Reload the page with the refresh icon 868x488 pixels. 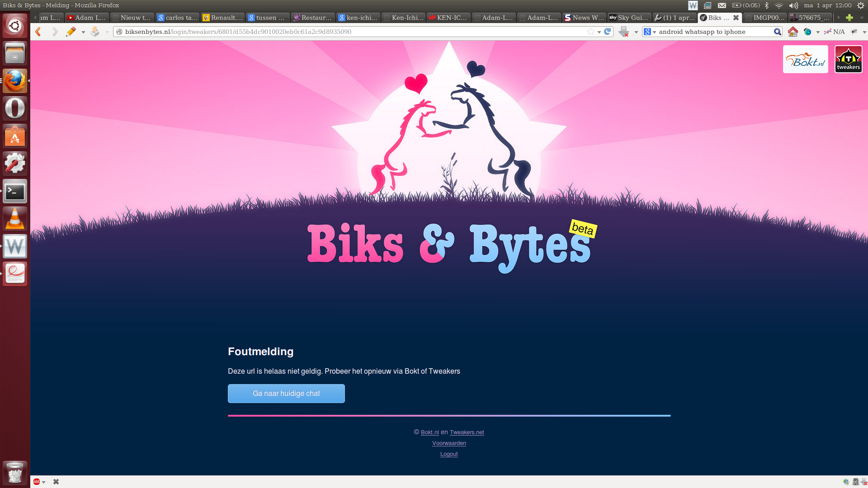pos(608,32)
